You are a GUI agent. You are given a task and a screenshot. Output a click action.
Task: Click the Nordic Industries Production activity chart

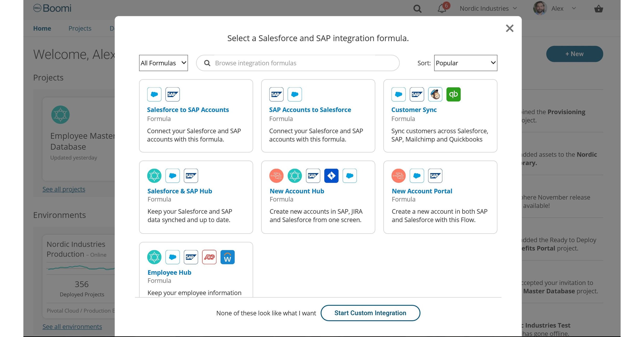click(x=80, y=268)
